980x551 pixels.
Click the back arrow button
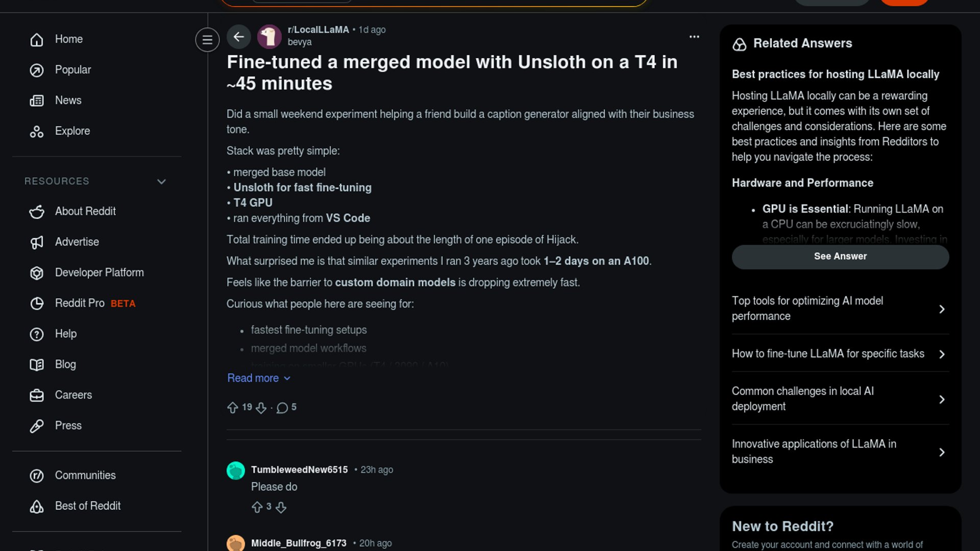[x=238, y=37]
